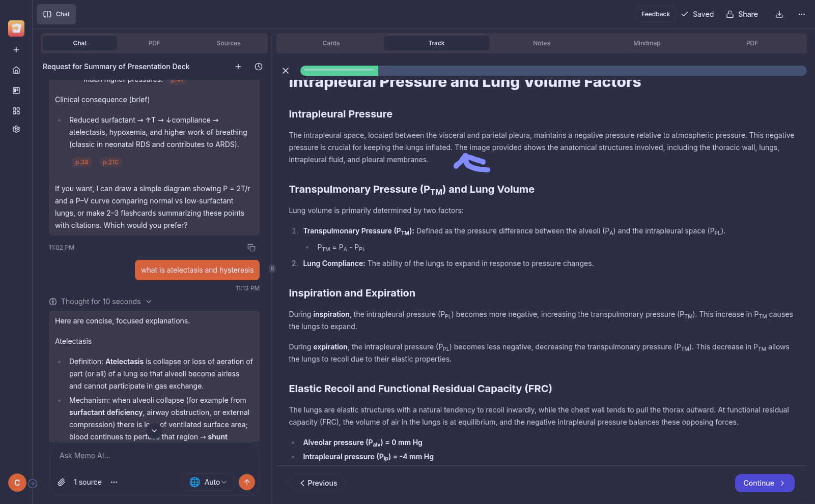Switch to the Mindmap tab

click(647, 43)
